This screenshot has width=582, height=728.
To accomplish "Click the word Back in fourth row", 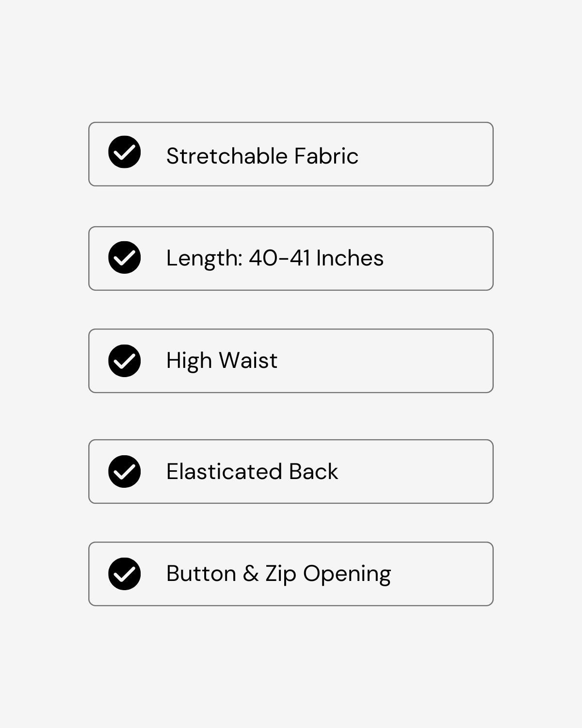I will click(x=313, y=471).
